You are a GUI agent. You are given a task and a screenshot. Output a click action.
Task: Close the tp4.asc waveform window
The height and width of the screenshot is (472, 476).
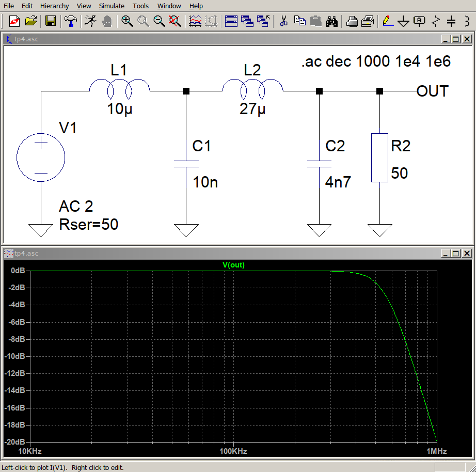467,253
